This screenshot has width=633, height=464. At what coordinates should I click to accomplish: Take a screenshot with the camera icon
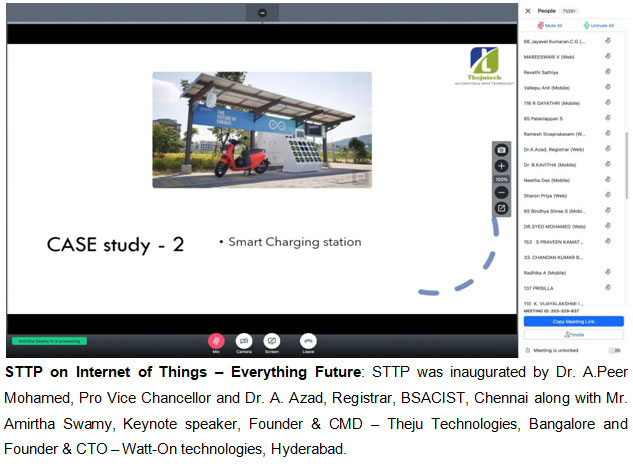tap(502, 150)
